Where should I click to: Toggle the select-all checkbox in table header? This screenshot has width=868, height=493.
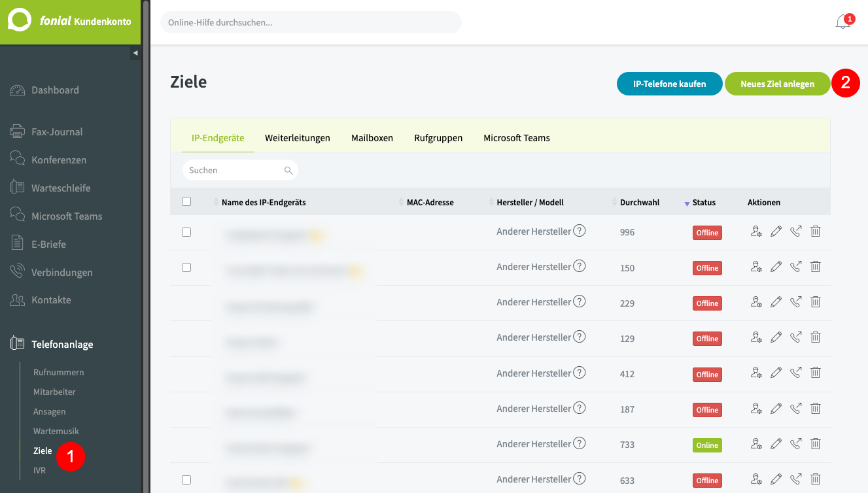click(186, 202)
